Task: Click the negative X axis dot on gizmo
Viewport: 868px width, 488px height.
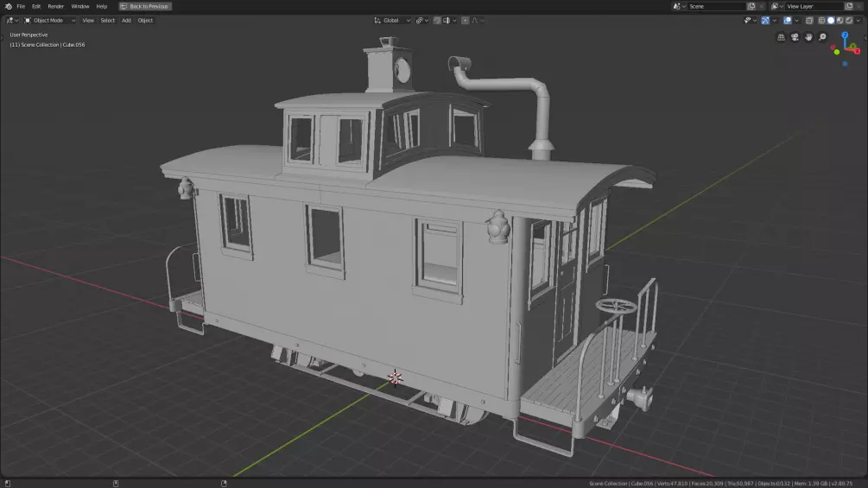Action: coord(833,47)
